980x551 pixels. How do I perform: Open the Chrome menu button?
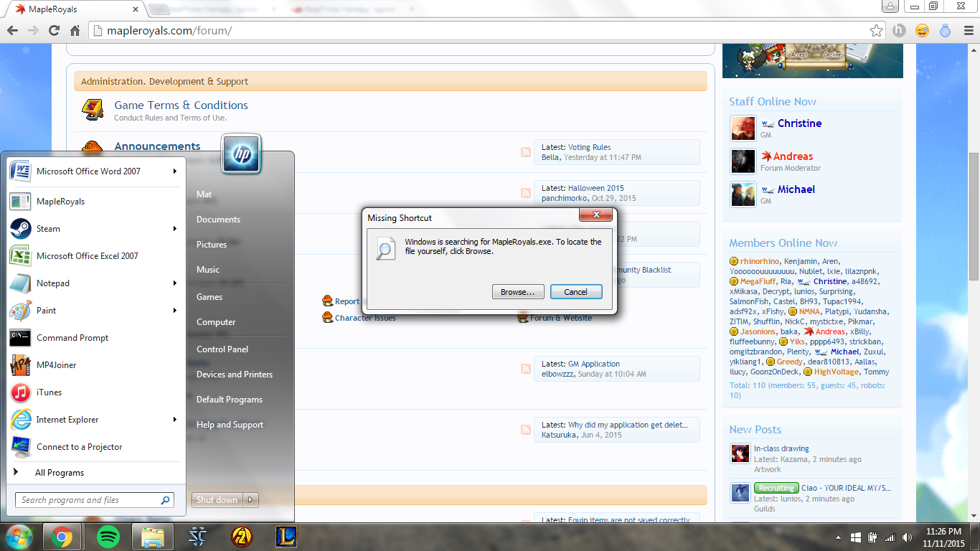coord(968,31)
